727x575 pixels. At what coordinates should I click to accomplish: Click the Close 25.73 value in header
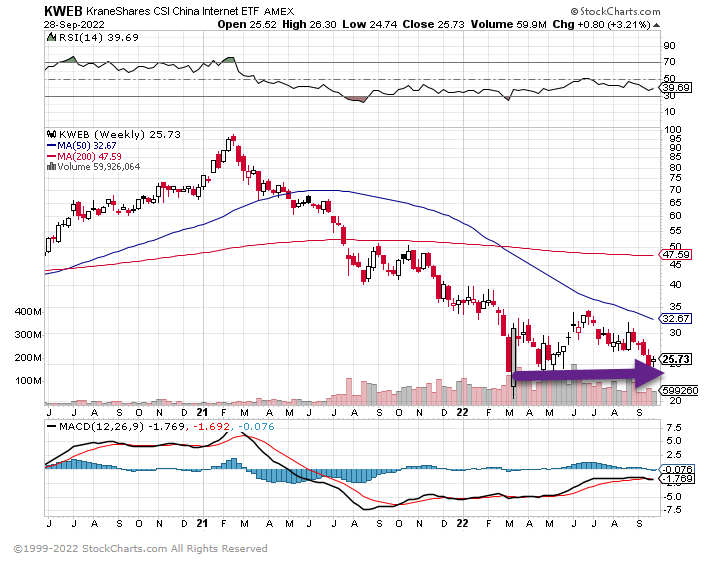tap(433, 25)
